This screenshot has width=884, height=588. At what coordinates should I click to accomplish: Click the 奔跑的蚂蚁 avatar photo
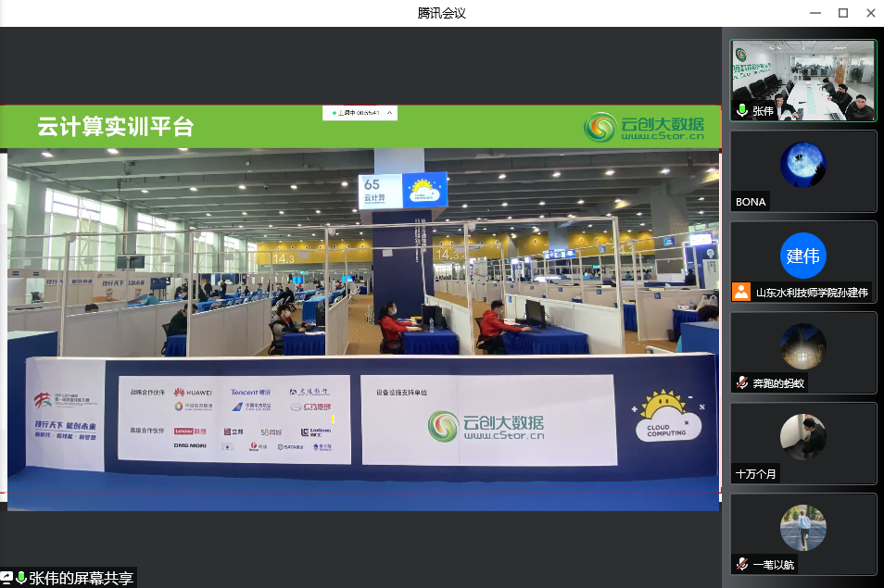tap(802, 346)
